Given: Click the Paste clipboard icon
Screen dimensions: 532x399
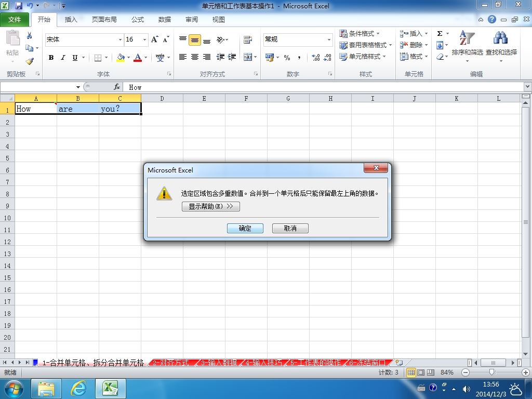Looking at the screenshot, I should (12, 38).
